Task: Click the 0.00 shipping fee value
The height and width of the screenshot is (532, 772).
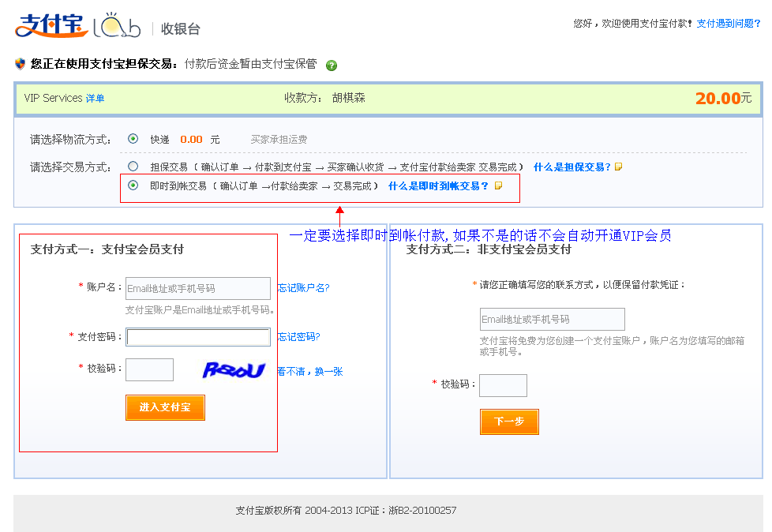Action: click(x=192, y=139)
